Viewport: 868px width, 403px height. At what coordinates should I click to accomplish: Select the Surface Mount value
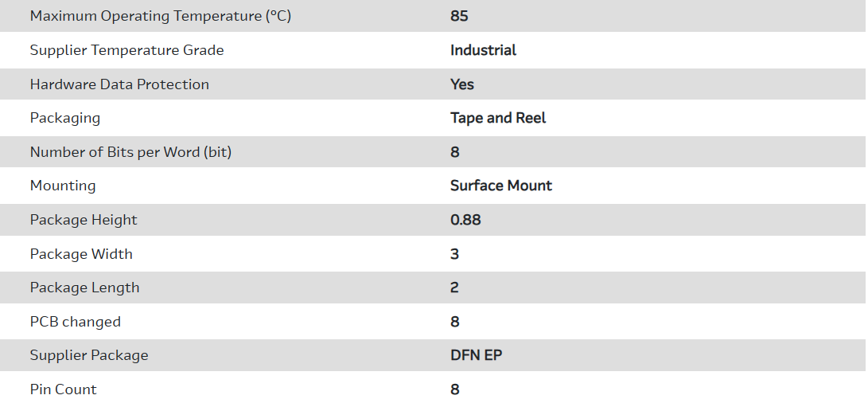coord(500,186)
